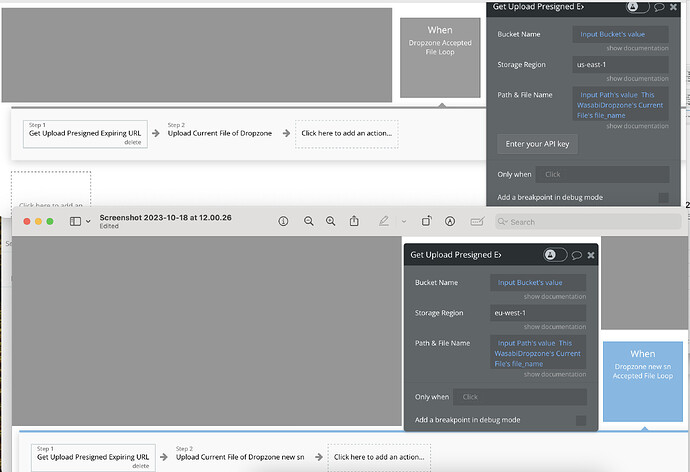Select 'Dropzone Accepted File Loop' event block

[440, 58]
